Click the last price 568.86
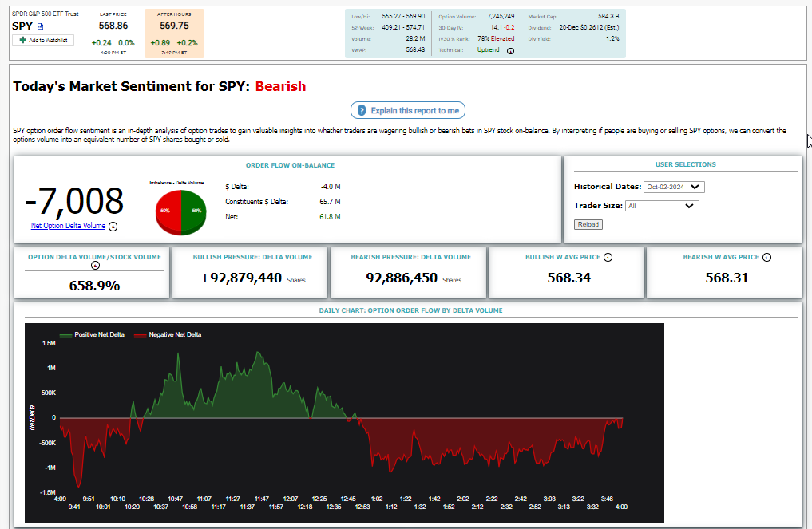 pyautogui.click(x=113, y=26)
